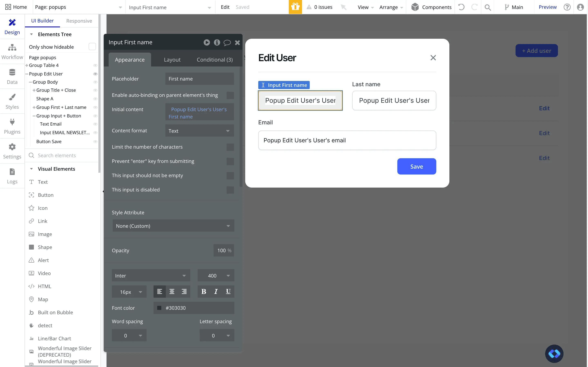Screen dimensions: 588x367
Task: Open the Logs panel
Action: pyautogui.click(x=12, y=176)
